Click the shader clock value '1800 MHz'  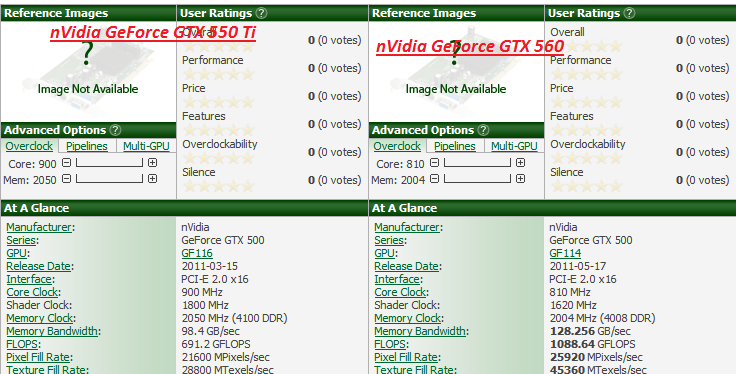tap(205, 305)
